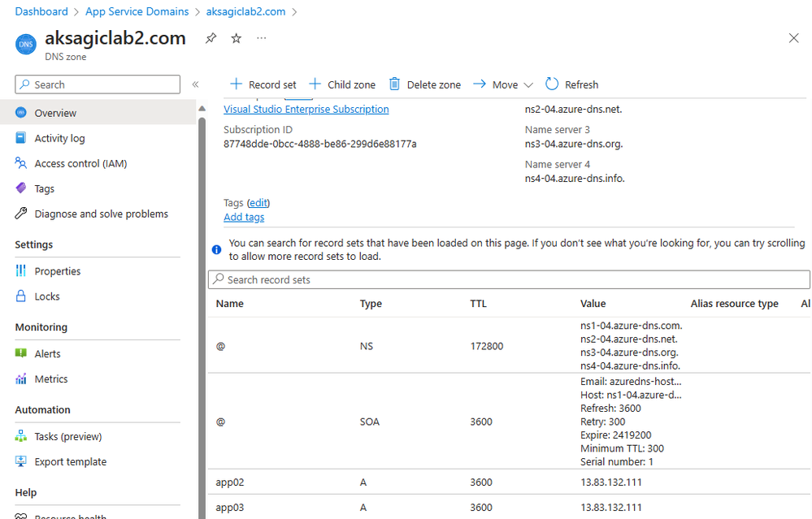812x519 pixels.
Task: Click the Export template icon
Action: pyautogui.click(x=20, y=461)
